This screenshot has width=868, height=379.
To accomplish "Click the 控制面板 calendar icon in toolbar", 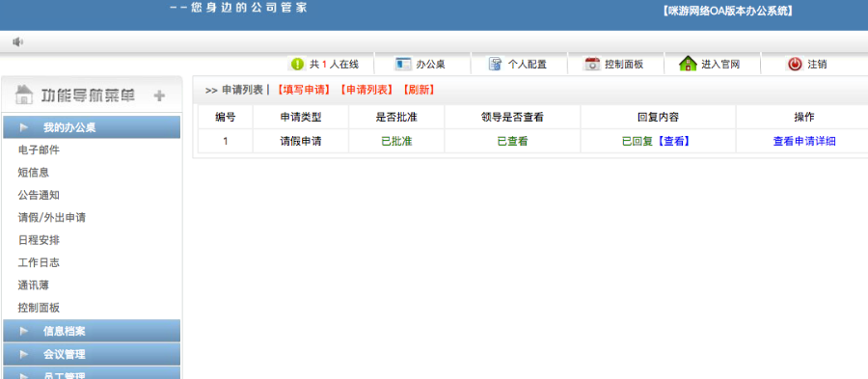I will (x=592, y=65).
